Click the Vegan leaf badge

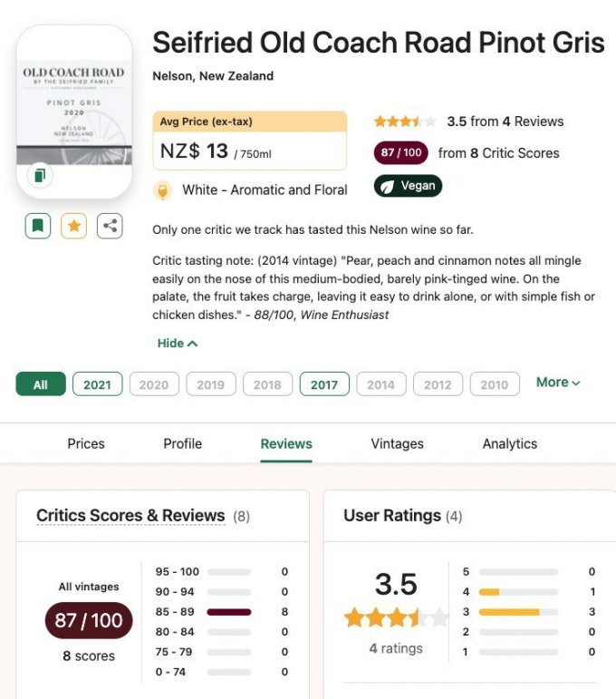click(x=408, y=186)
